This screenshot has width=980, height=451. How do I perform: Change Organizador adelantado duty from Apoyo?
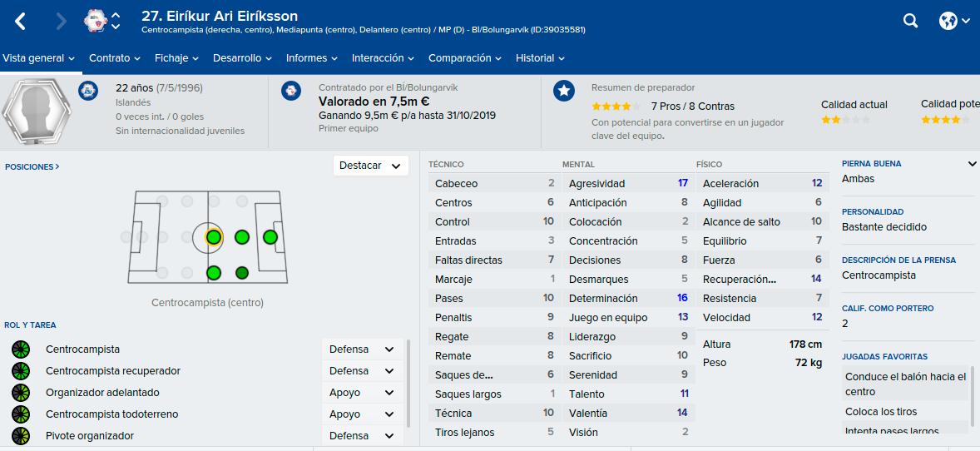coord(363,393)
